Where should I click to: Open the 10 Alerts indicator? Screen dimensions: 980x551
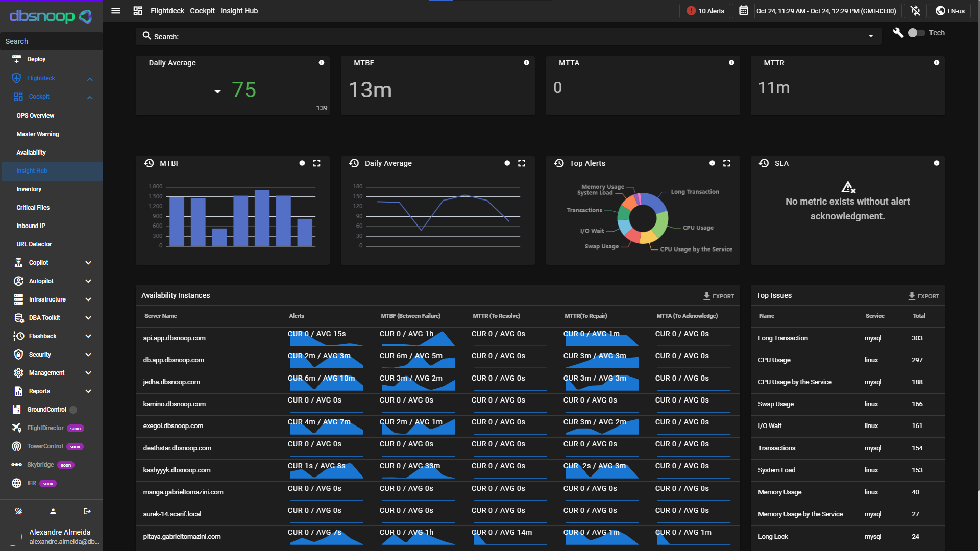[x=704, y=11]
